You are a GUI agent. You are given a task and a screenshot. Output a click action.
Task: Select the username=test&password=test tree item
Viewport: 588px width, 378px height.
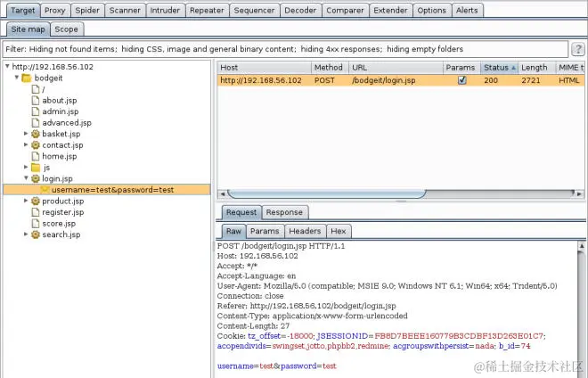click(107, 190)
